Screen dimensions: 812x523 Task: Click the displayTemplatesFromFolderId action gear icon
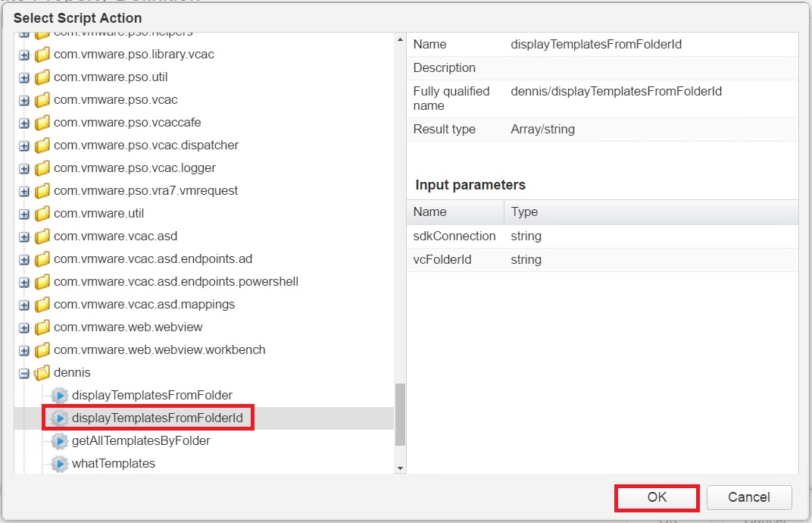coord(60,418)
